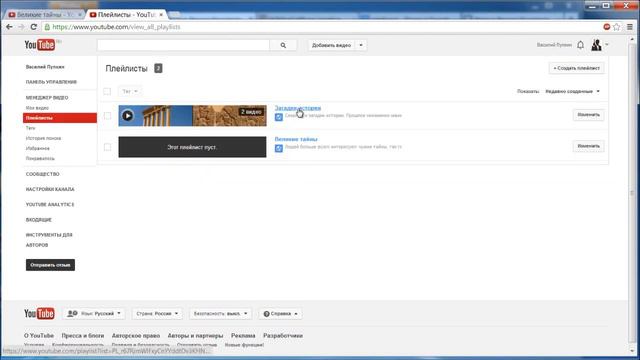Open Мои видео in sidebar

(37, 108)
